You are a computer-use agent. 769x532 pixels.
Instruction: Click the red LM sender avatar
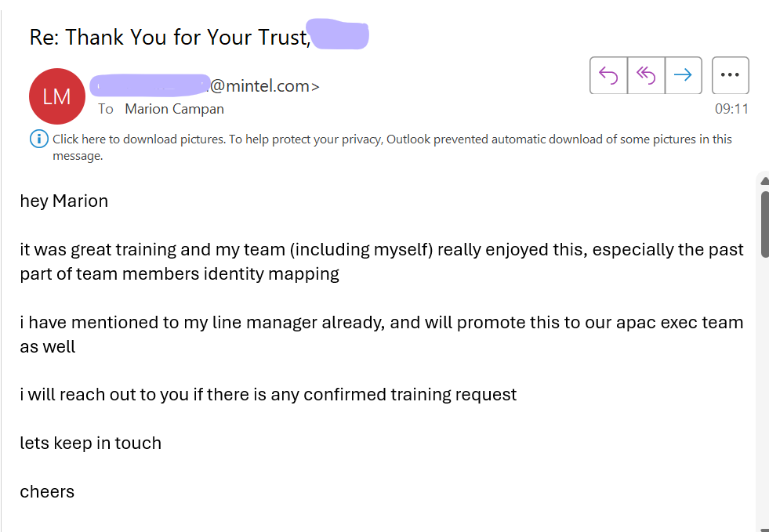pyautogui.click(x=57, y=96)
